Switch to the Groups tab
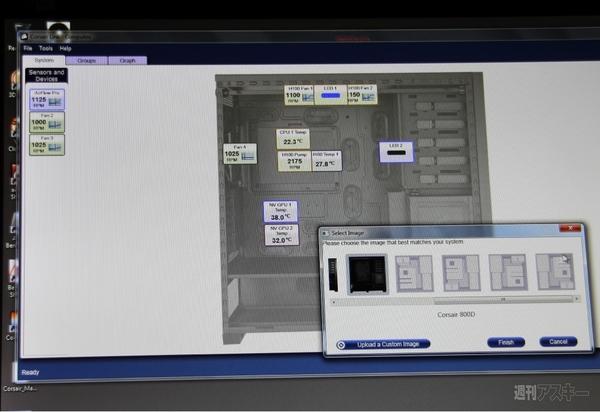Screen dimensions: 600x412 pyautogui.click(x=86, y=60)
